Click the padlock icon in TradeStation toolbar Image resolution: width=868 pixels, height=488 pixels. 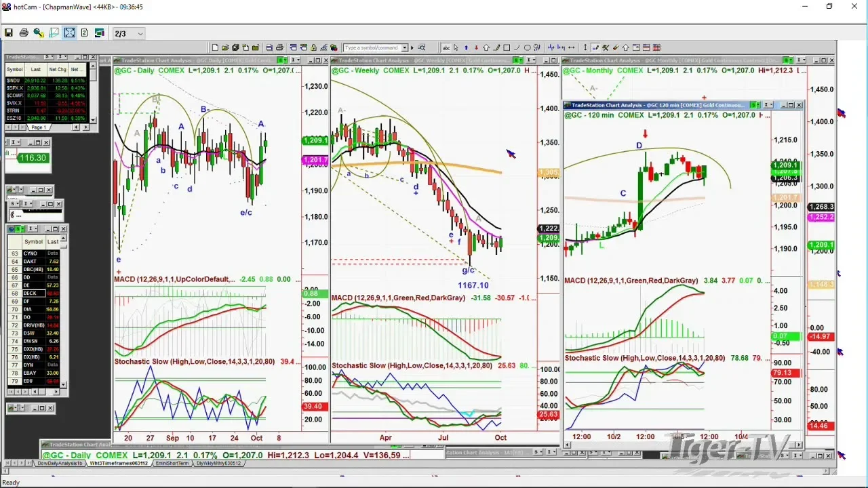(314, 47)
